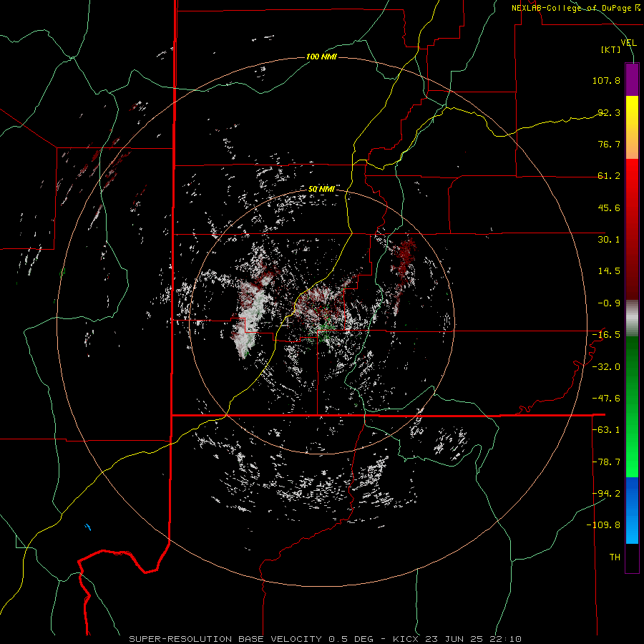The height and width of the screenshot is (644, 644).
Task: Select the -47.6 legend value
Action: [606, 399]
